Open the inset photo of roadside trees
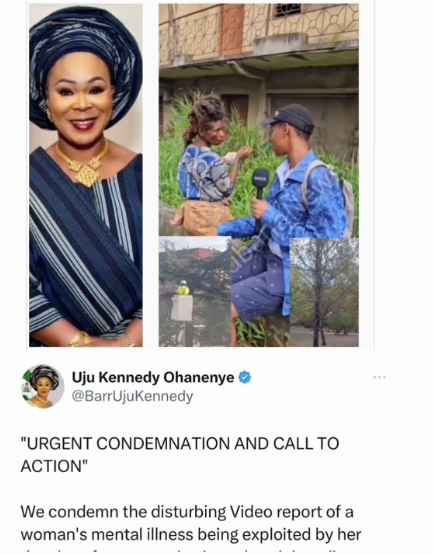The image size is (433, 555). pos(324,292)
